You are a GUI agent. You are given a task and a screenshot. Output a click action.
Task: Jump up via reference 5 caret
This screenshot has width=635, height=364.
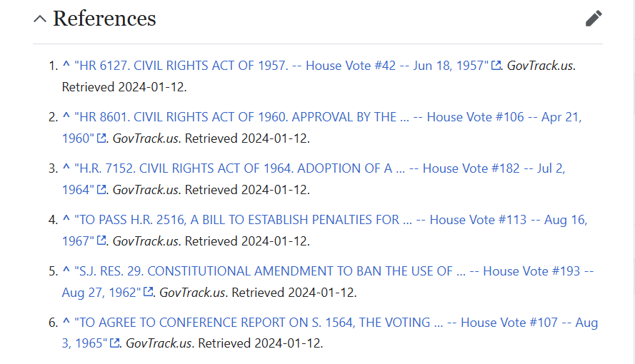(x=66, y=271)
